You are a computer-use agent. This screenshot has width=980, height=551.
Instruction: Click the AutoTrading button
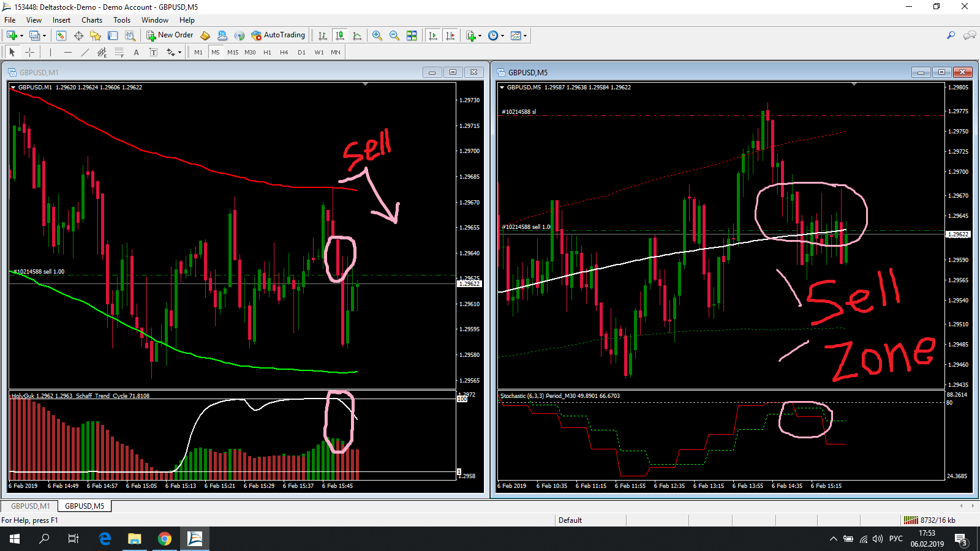[x=278, y=36]
